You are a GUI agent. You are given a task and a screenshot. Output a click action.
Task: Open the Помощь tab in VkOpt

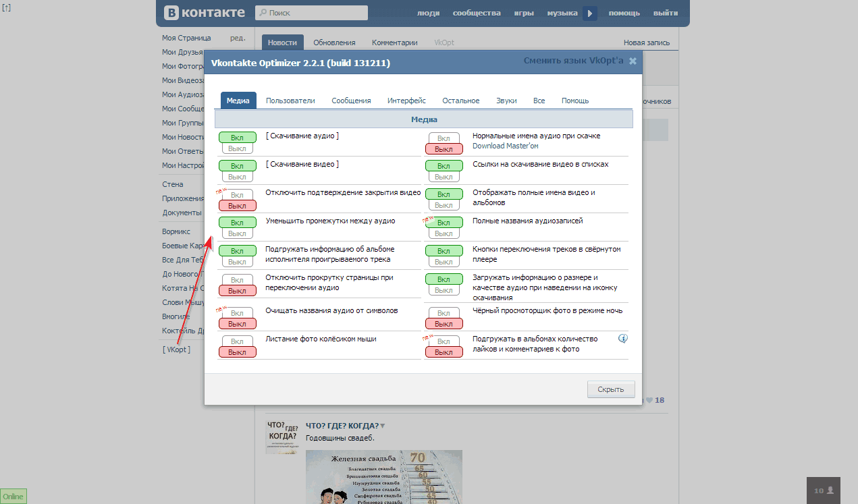click(575, 101)
